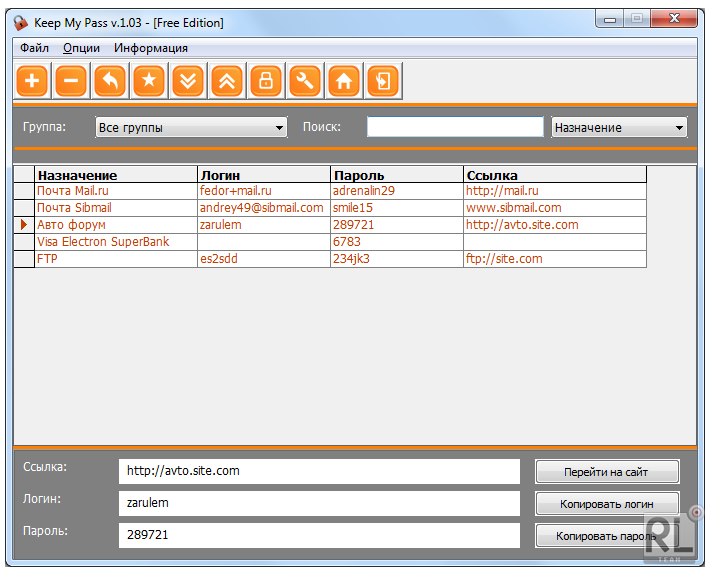Image resolution: width=712 pixels, height=572 pixels.
Task: Click the login cell es2sdd
Action: [x=264, y=259]
